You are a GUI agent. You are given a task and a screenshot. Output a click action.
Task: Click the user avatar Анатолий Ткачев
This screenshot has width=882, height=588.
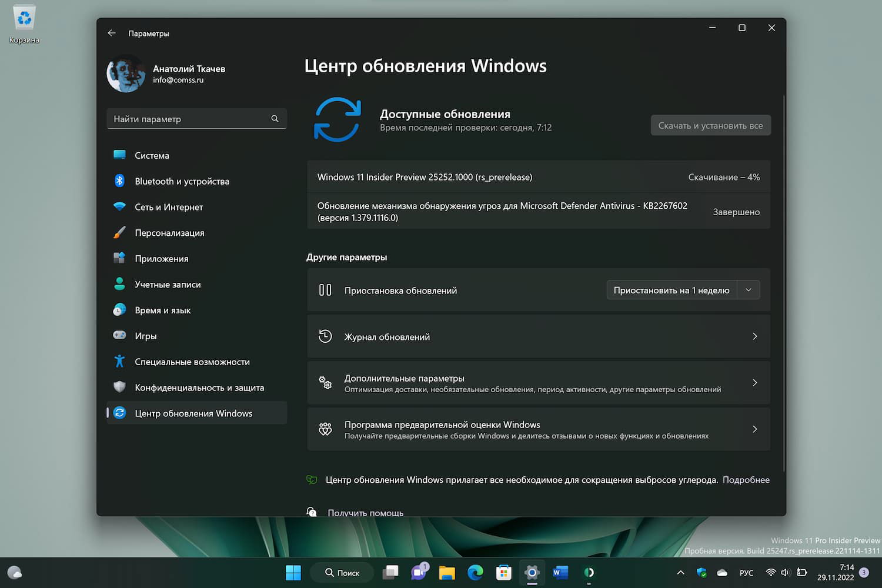point(125,73)
